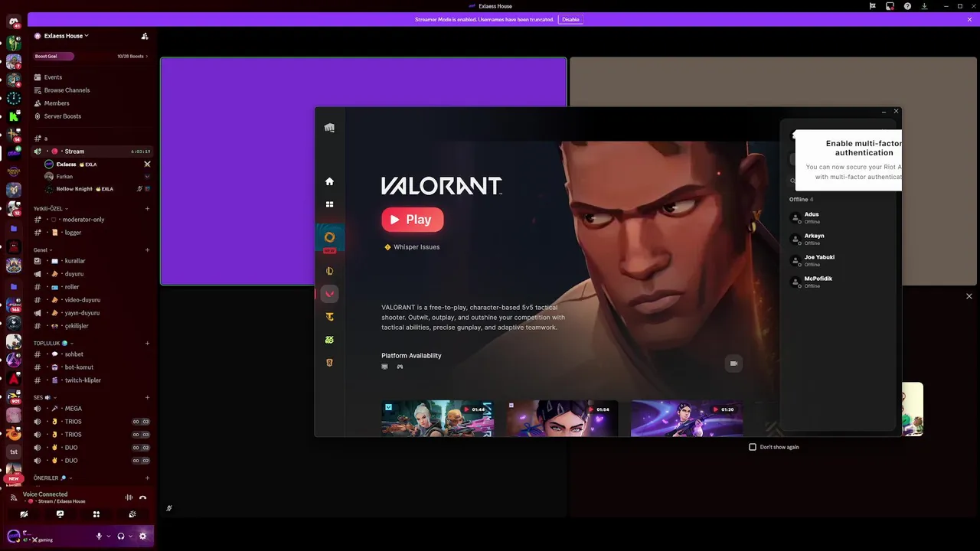
Task: Disconnect from voice with hang-up icon
Action: [x=142, y=497]
